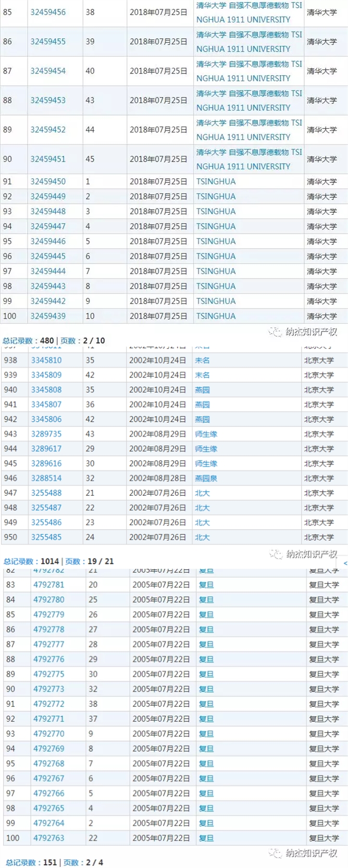Open trademark registration number 32459446

pos(48,241)
